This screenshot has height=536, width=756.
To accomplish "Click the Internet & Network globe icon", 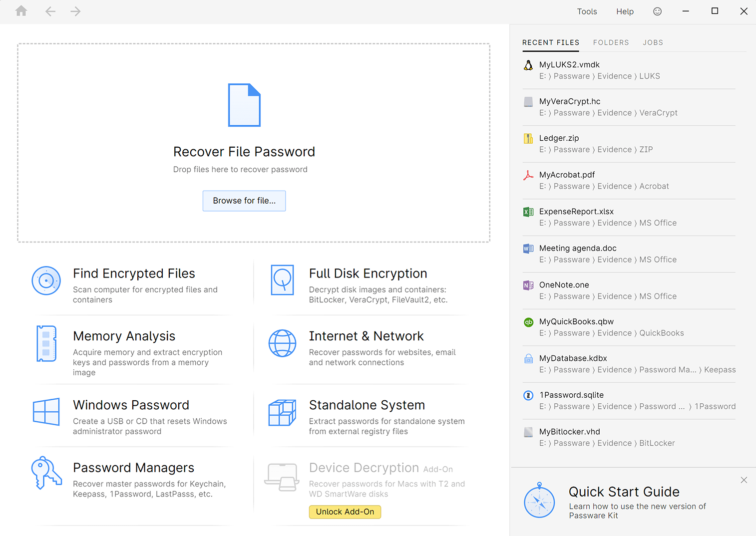I will pos(282,343).
